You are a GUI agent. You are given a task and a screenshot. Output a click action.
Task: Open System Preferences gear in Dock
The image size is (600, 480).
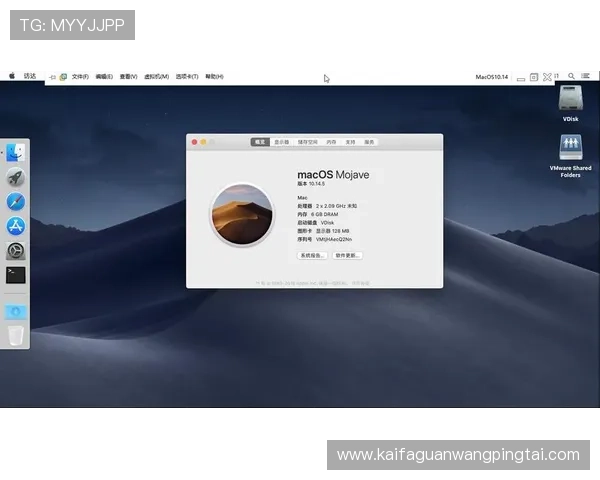pos(16,251)
